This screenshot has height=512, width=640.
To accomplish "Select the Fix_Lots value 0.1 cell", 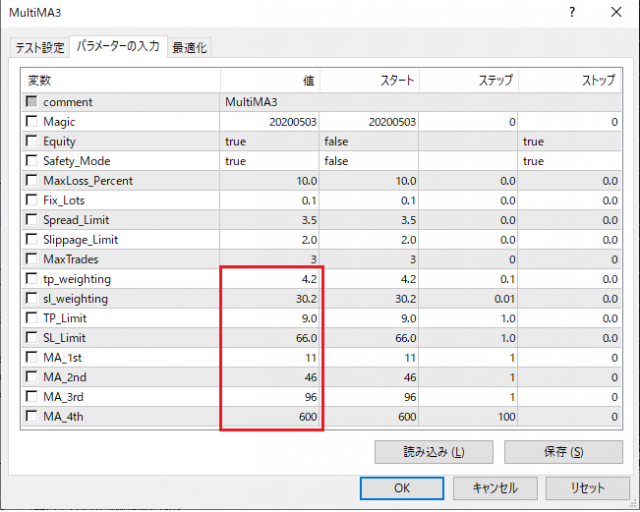I will pyautogui.click(x=270, y=200).
